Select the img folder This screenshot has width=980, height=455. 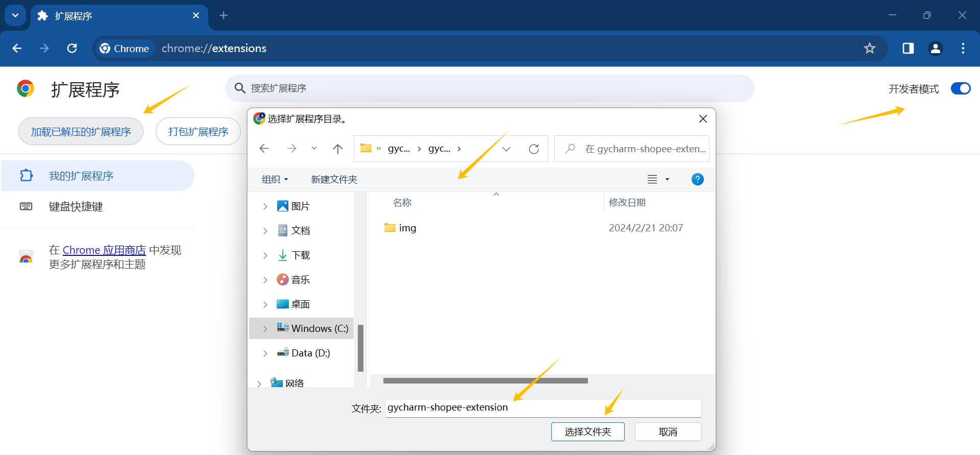click(x=400, y=228)
